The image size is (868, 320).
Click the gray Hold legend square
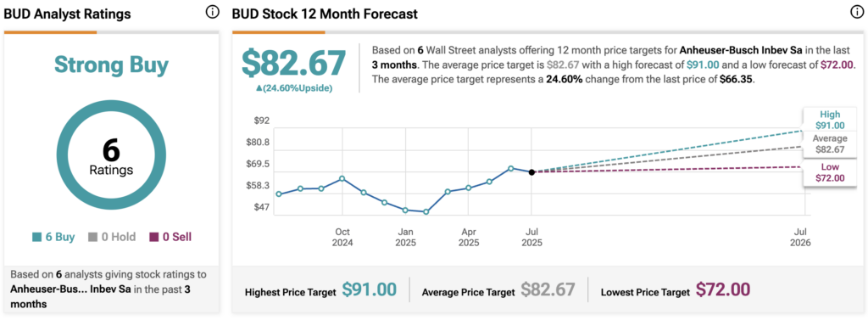92,238
